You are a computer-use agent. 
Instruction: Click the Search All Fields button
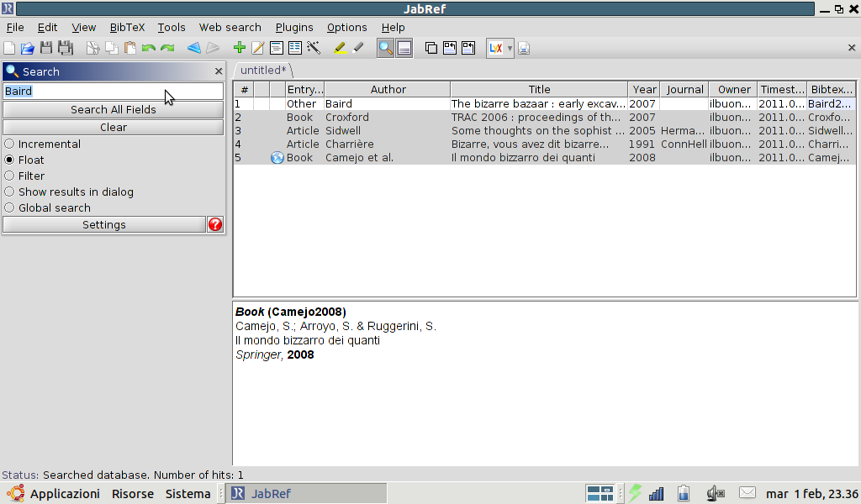[x=114, y=110]
